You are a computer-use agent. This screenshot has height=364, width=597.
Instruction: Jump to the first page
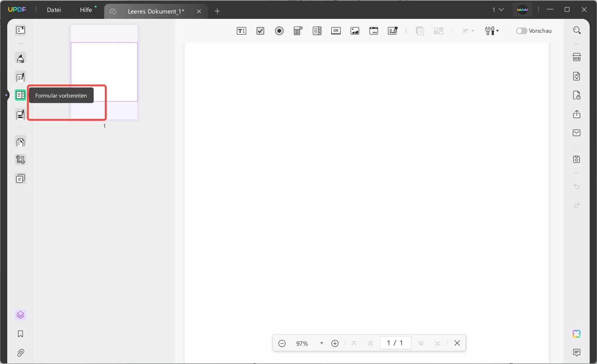pyautogui.click(x=354, y=343)
